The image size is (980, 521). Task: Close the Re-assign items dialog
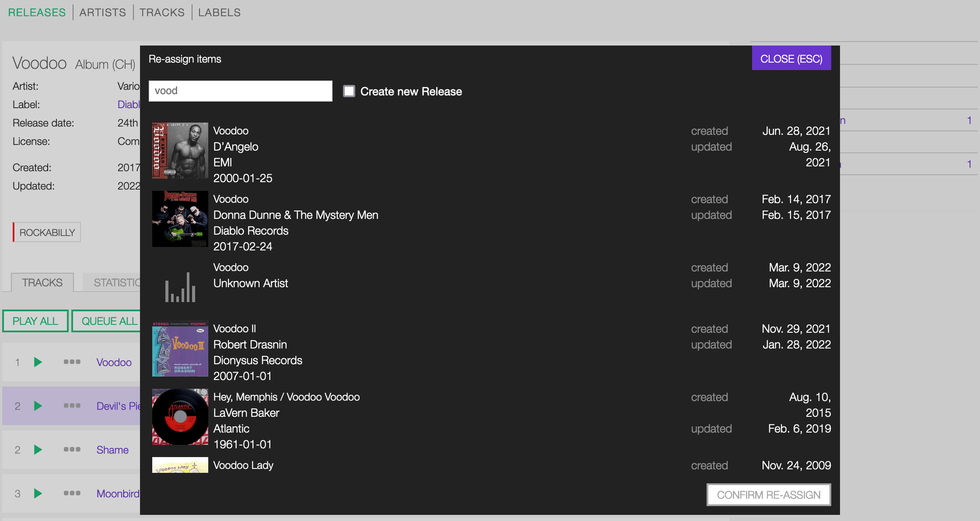coord(791,59)
